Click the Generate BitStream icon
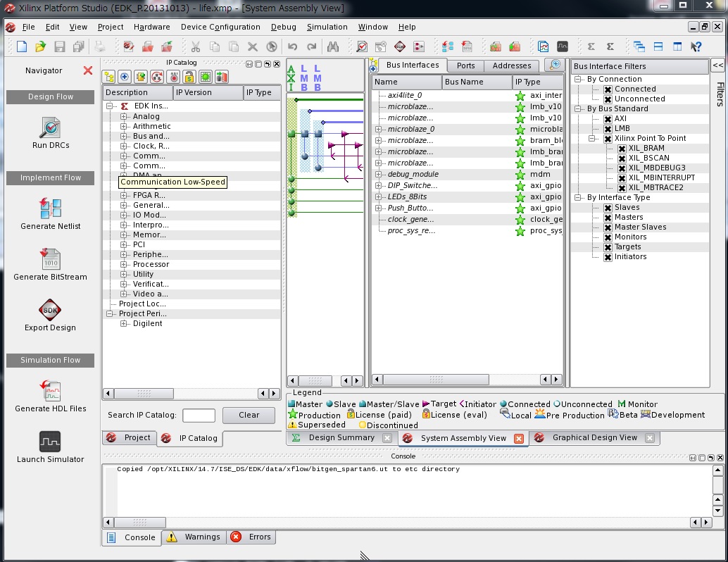The width and height of the screenshot is (728, 562). coord(50,259)
